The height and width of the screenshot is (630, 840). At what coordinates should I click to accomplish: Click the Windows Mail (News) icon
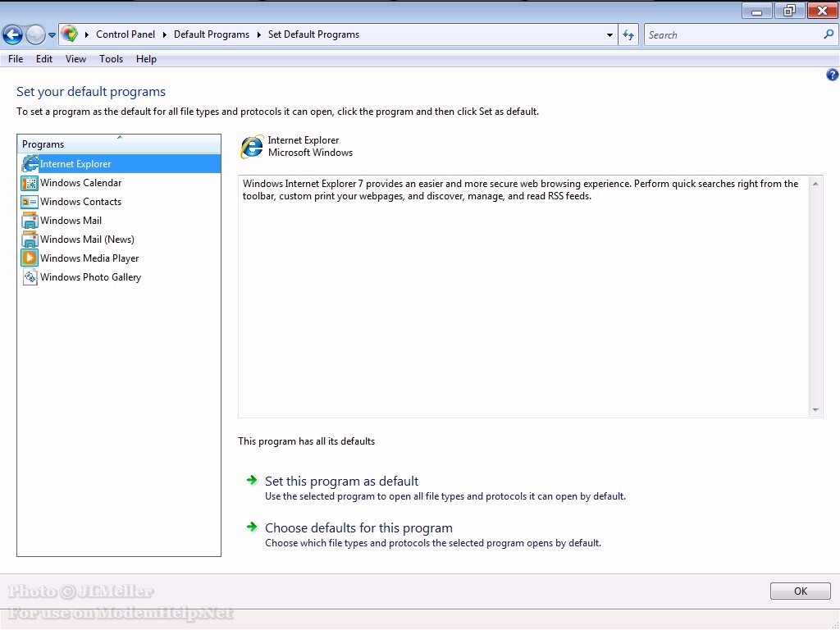click(x=30, y=240)
